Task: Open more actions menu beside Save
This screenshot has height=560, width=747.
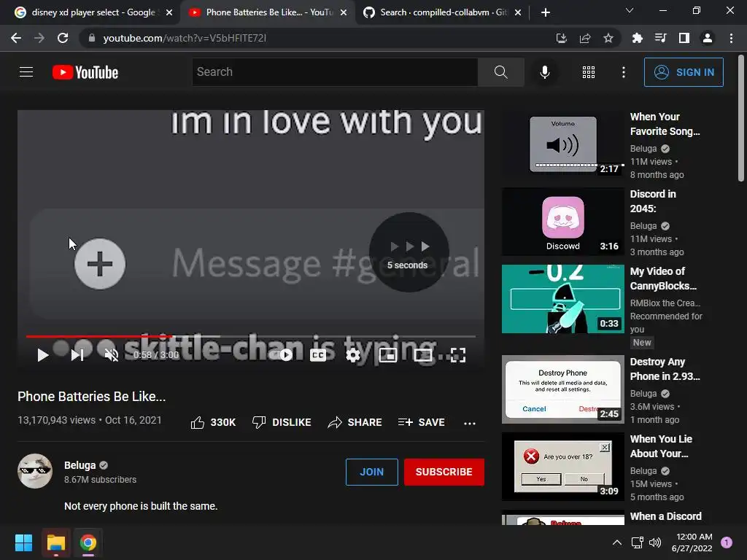Action: pos(470,423)
